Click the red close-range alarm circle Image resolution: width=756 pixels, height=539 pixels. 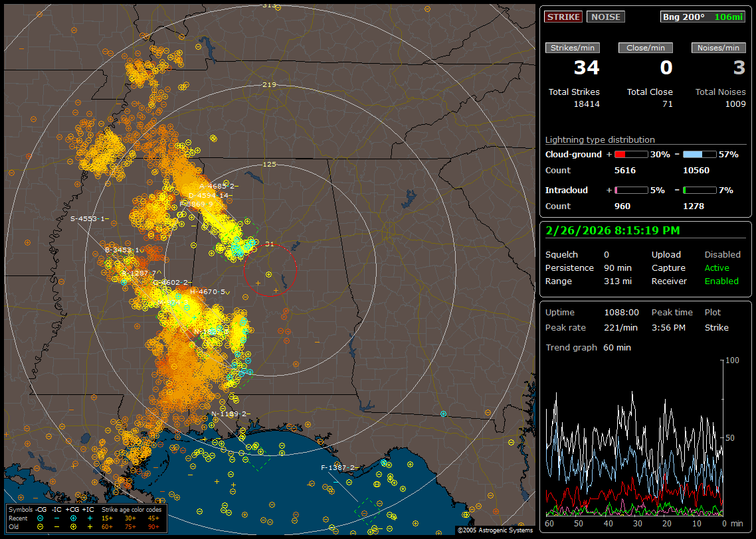[x=270, y=270]
